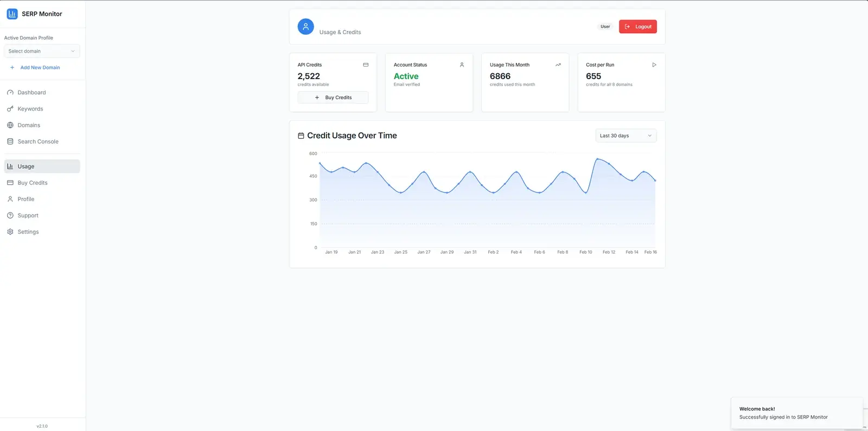Click the green Active status text

406,76
